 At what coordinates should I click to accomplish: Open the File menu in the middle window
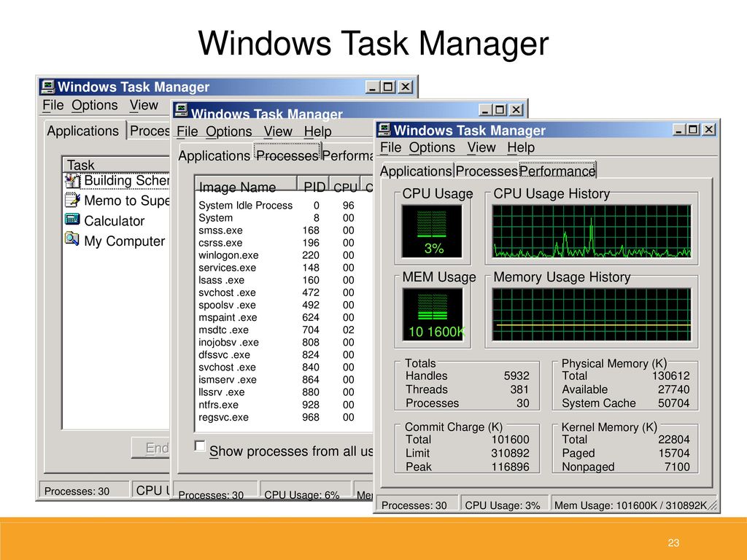[x=187, y=131]
